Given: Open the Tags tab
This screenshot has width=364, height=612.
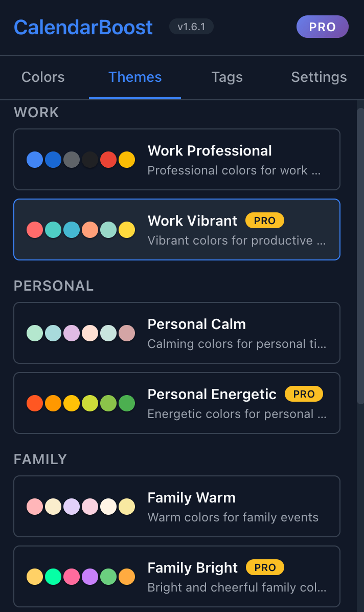Looking at the screenshot, I should [227, 77].
